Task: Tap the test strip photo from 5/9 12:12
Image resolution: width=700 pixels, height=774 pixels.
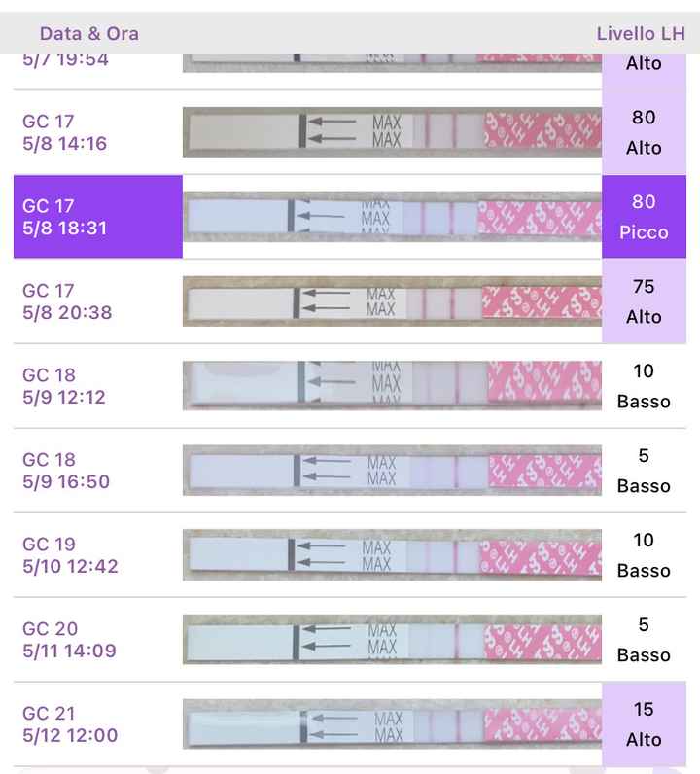Action: pyautogui.click(x=392, y=386)
